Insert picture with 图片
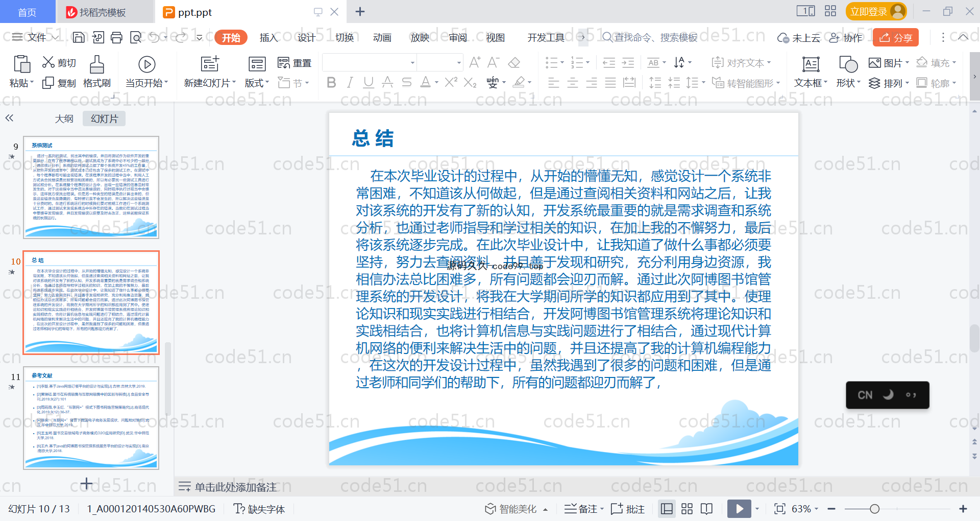This screenshot has height=521, width=980. pos(889,63)
